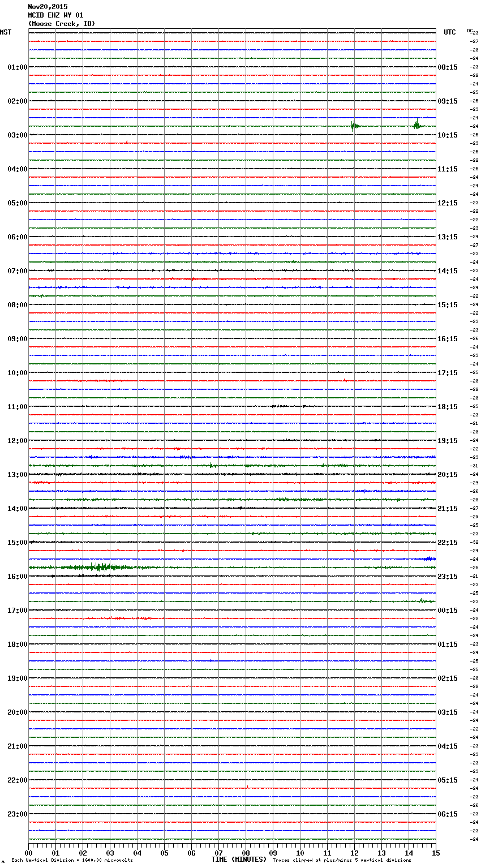Select the 11:00 MST row label
481x868 pixels.
(x=18, y=407)
